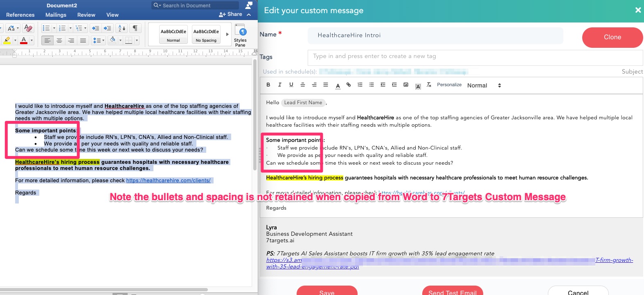
Task: Pick the text color button in message editor
Action: click(x=338, y=85)
